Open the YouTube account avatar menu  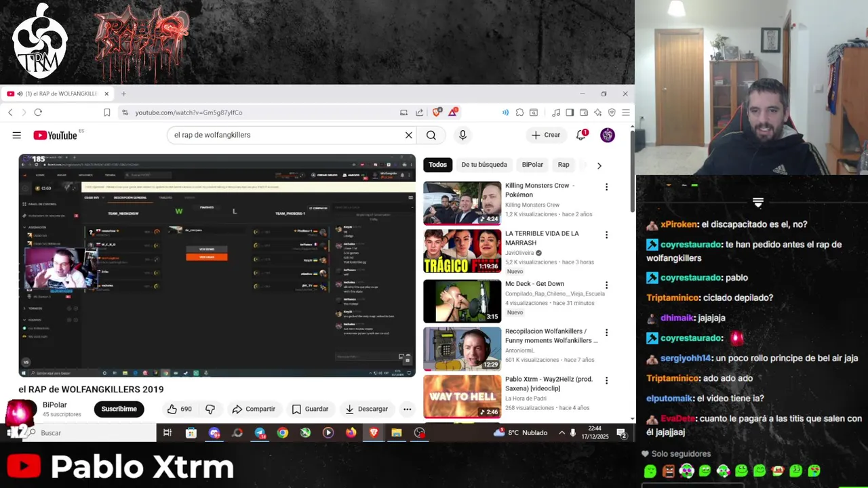[x=608, y=135]
